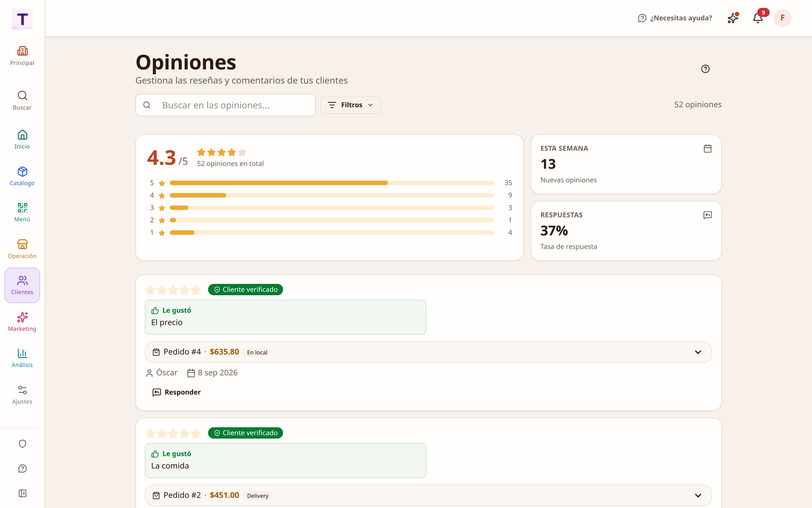
Task: Click Responder on Óscar's review
Action: [x=176, y=392]
